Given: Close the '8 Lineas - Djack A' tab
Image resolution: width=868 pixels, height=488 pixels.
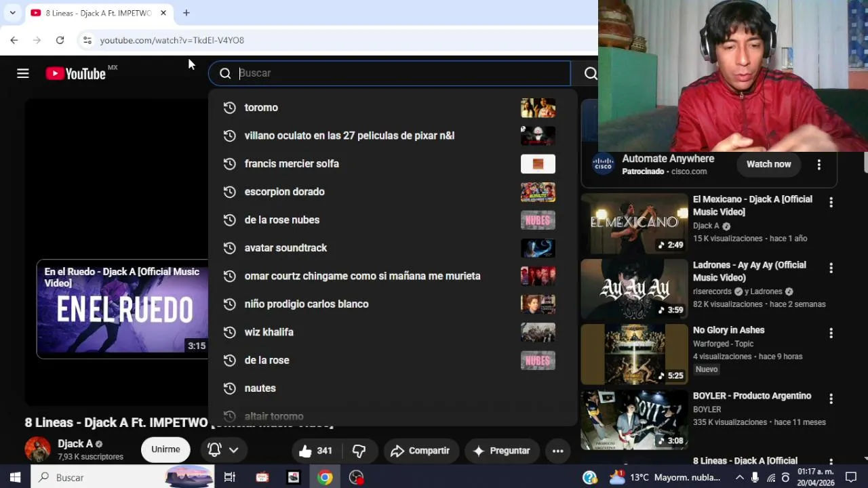Looking at the screenshot, I should tap(163, 13).
